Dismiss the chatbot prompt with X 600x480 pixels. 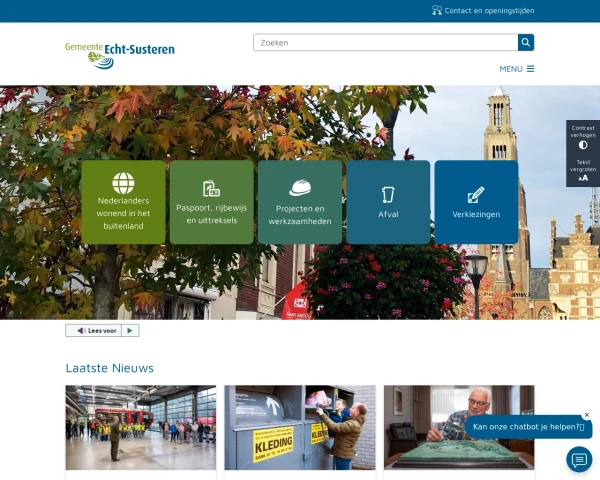click(x=587, y=415)
